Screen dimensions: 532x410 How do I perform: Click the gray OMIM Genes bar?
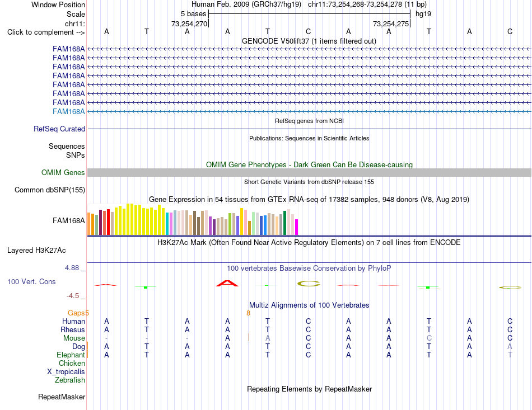pos(309,172)
